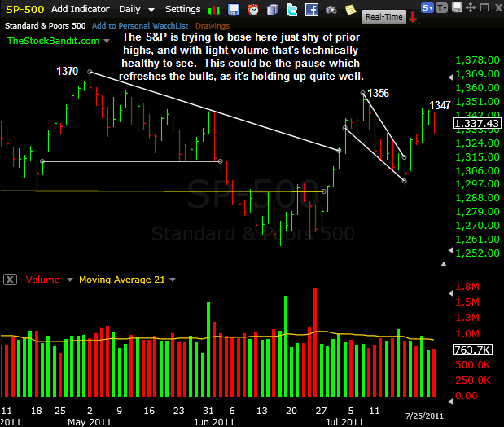Open the Drawings menu
This screenshot has width=504, height=427.
(x=213, y=26)
